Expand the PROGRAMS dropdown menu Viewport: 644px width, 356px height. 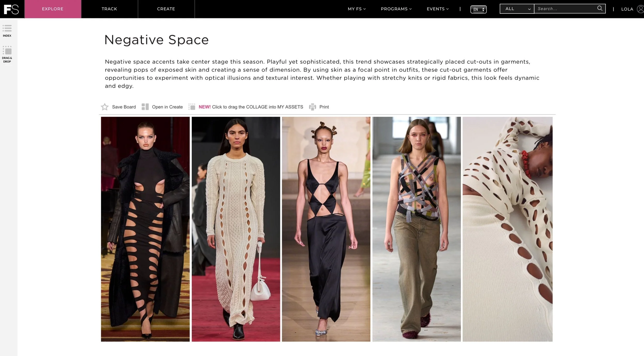pyautogui.click(x=396, y=9)
